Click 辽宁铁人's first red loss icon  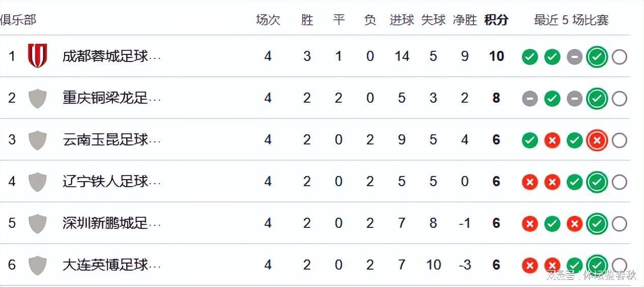[530, 182]
